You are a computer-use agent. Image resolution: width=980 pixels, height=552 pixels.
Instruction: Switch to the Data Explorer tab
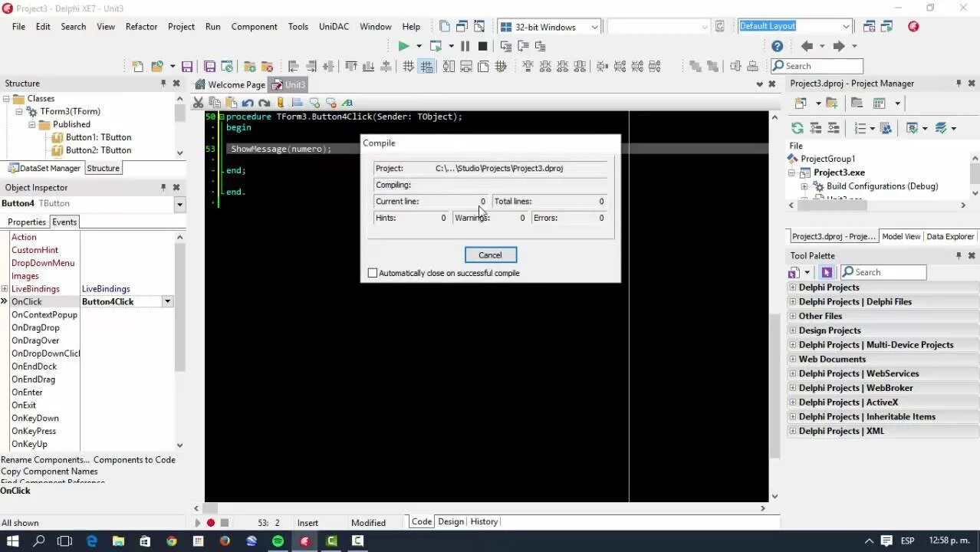pos(950,236)
